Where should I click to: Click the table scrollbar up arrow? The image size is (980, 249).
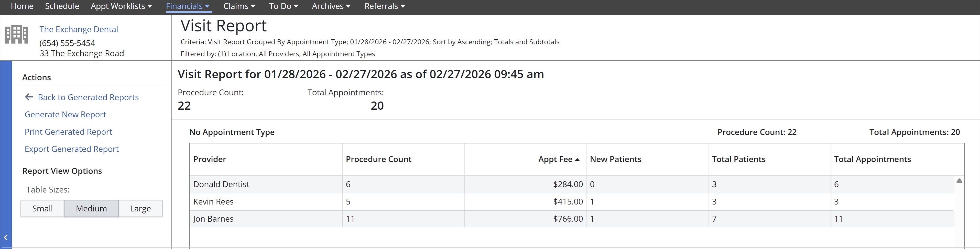[x=959, y=181]
